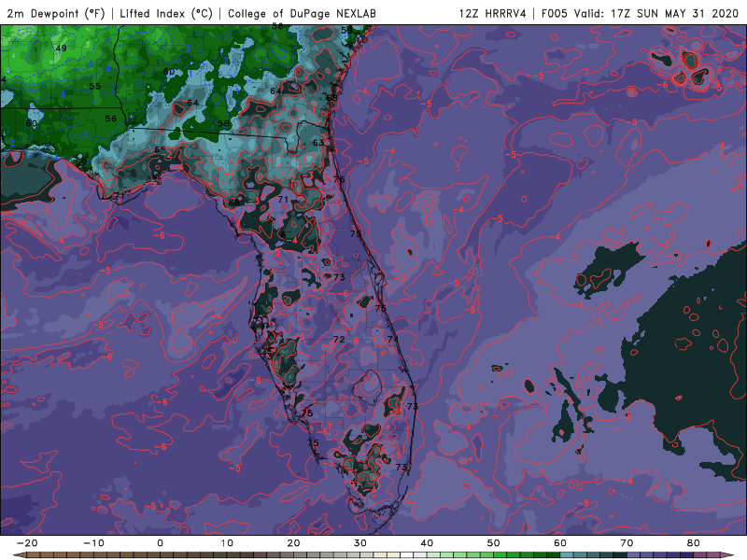Click the "12Z HRRRV4" model run label
The height and width of the screenshot is (560, 747).
point(493,13)
